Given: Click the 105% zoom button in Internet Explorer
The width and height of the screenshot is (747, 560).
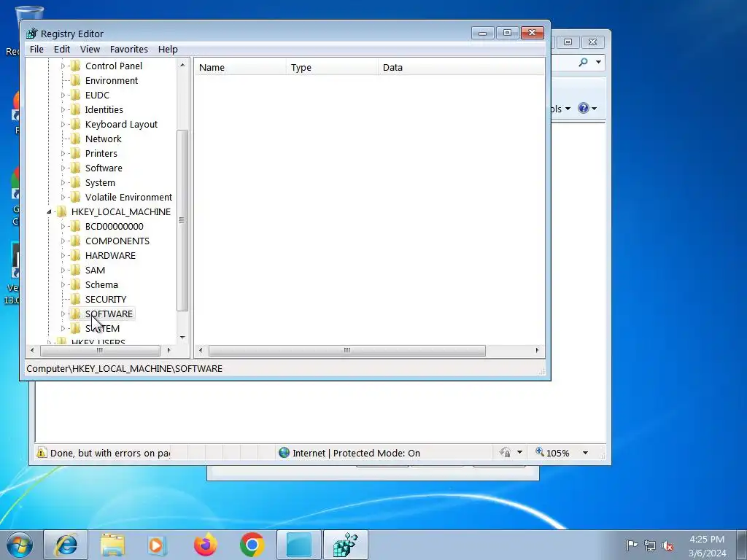Looking at the screenshot, I should 552,453.
